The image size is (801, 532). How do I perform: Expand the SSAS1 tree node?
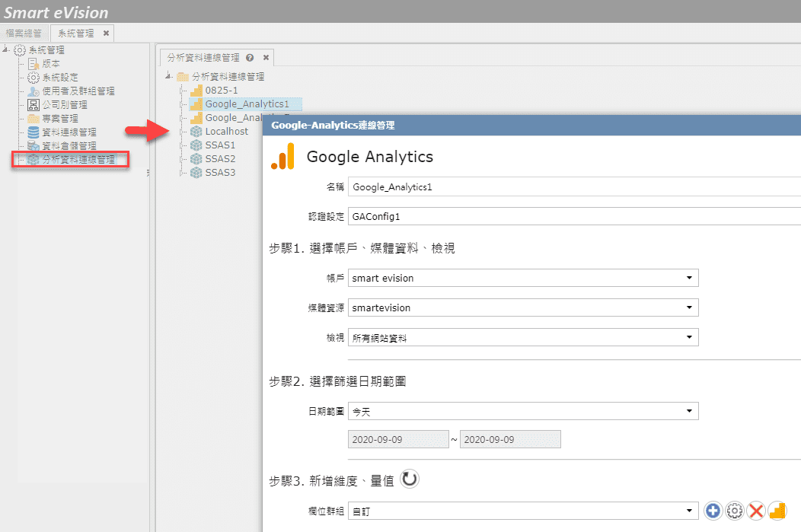[x=183, y=145]
